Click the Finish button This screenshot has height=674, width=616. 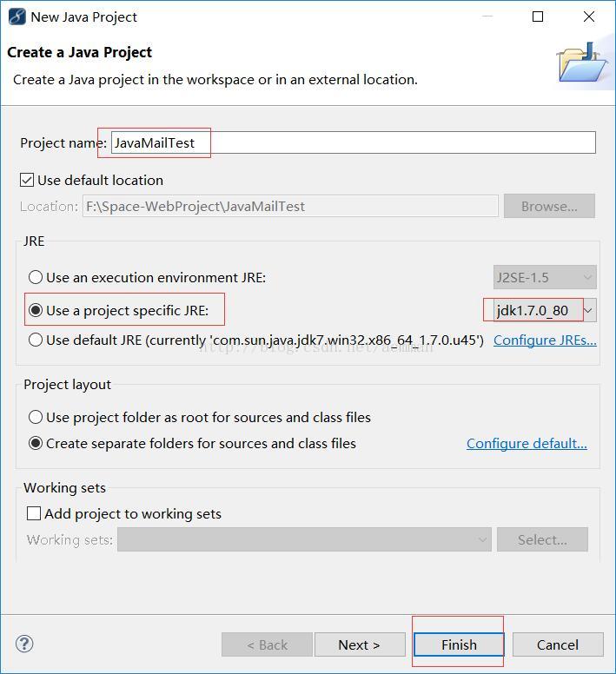point(459,644)
